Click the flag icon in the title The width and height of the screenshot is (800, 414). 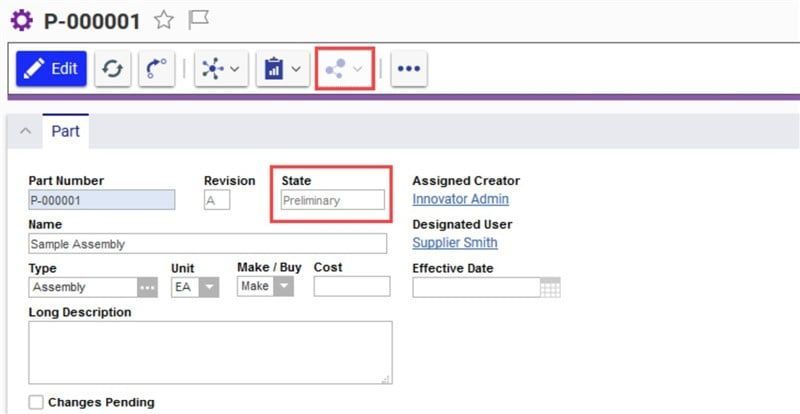click(198, 20)
